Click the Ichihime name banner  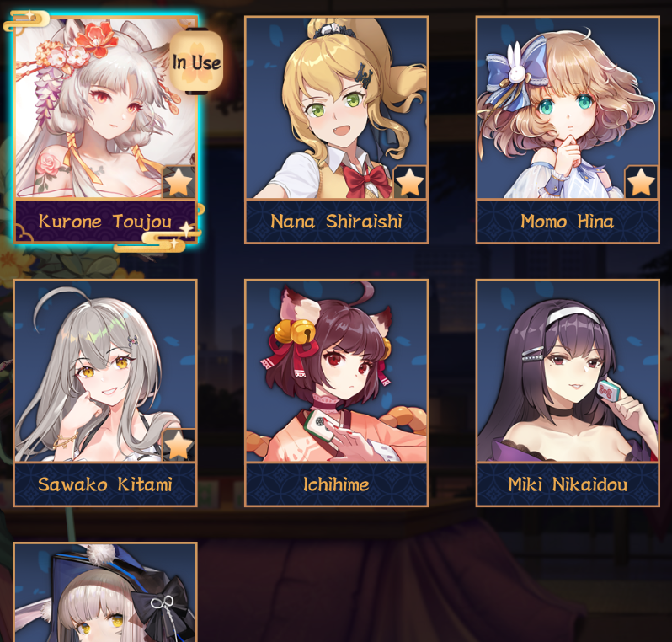pos(337,484)
